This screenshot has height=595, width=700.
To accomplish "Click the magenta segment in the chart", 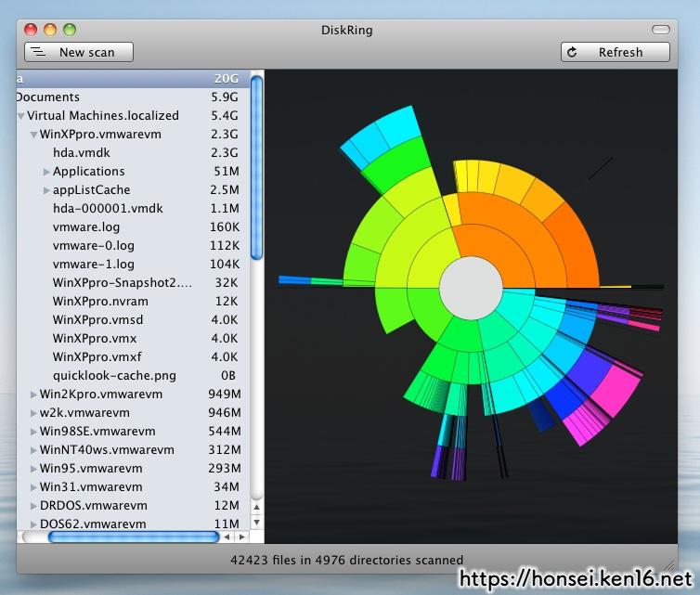I will point(613,390).
